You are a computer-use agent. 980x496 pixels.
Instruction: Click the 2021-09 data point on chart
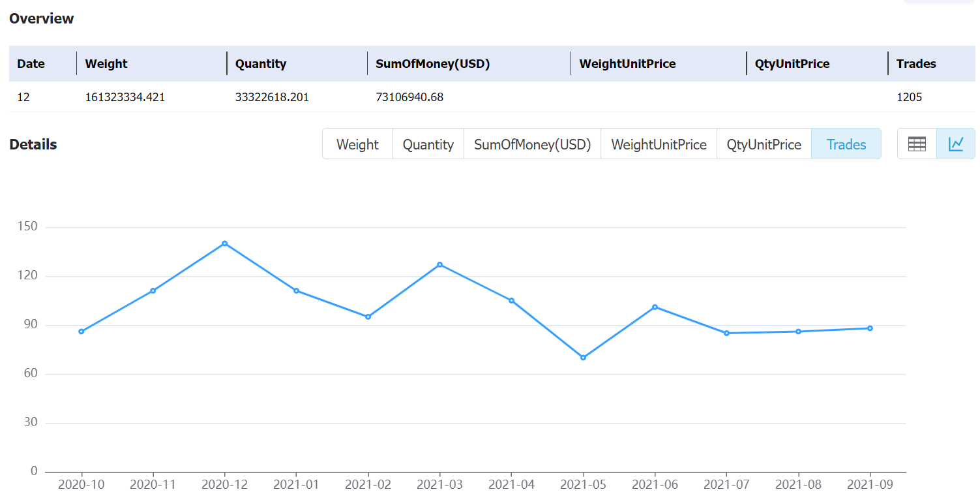870,328
